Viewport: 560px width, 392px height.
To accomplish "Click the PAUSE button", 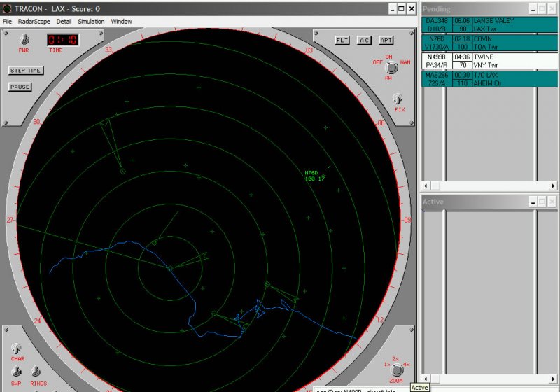I will (20, 87).
